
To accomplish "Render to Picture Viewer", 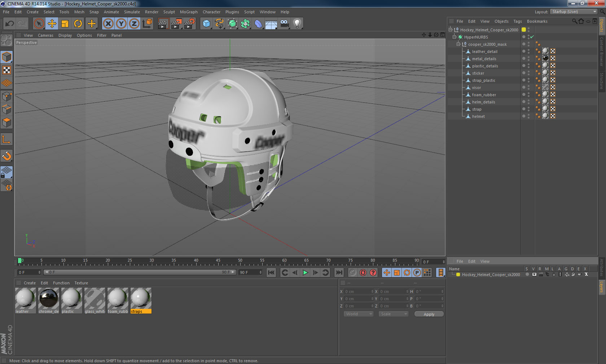I will tap(176, 24).
